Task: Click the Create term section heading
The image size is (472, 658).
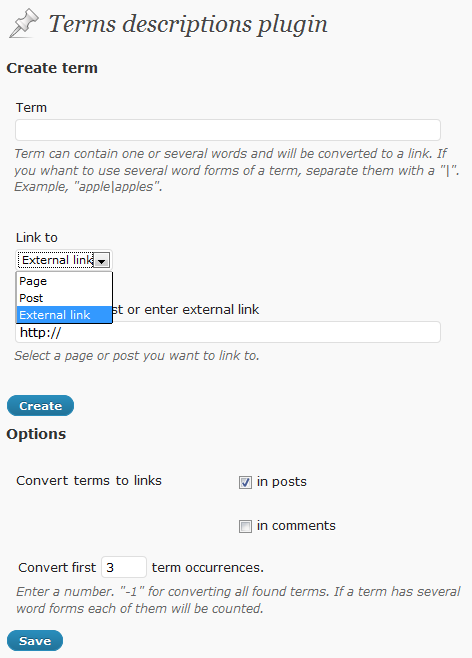Action: (x=52, y=68)
